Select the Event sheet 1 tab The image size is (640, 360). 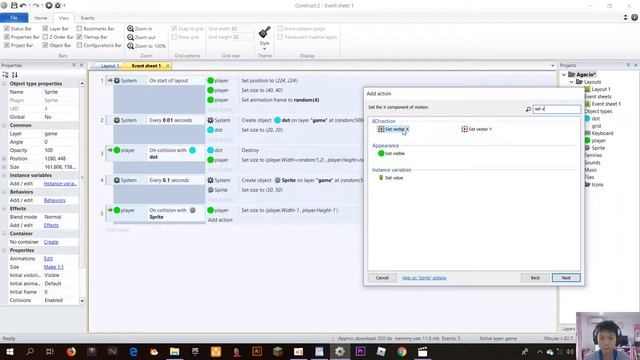point(146,66)
